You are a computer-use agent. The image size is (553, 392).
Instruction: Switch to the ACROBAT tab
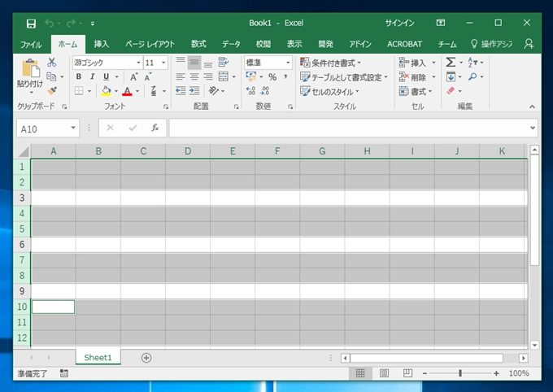[404, 44]
